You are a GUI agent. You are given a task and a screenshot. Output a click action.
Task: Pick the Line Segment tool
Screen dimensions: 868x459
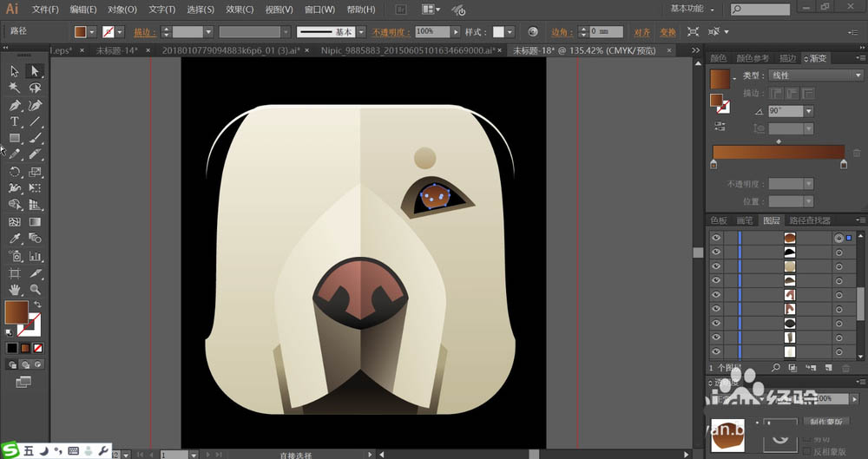point(35,121)
